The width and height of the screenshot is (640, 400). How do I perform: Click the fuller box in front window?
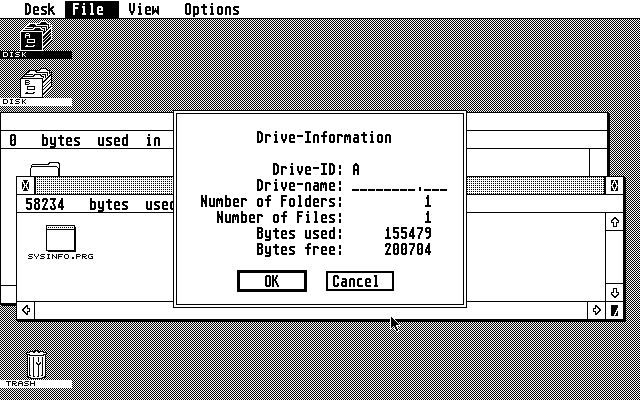coord(614,186)
